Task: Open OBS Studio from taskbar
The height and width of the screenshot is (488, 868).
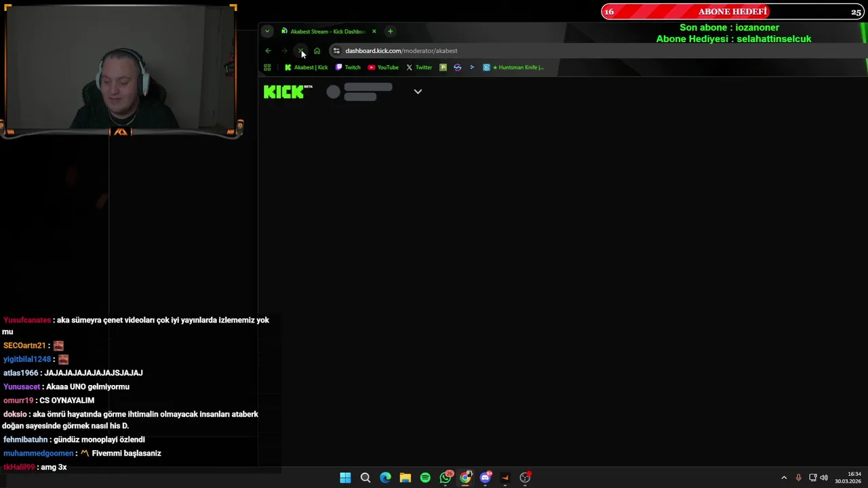Action: coord(525,478)
